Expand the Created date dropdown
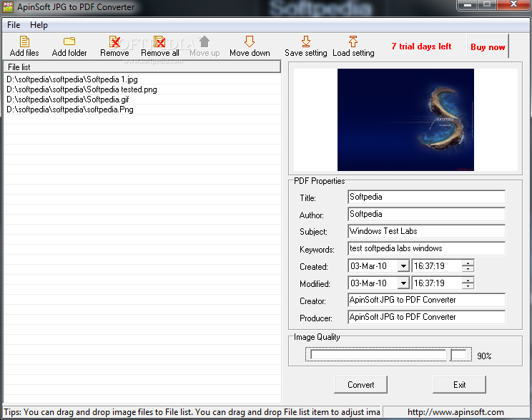The width and height of the screenshot is (532, 420). click(x=403, y=266)
